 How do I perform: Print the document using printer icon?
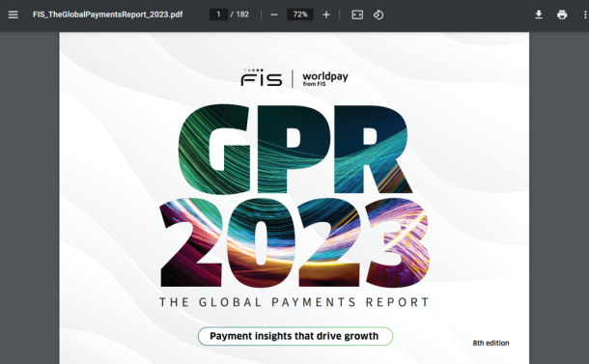coord(562,14)
